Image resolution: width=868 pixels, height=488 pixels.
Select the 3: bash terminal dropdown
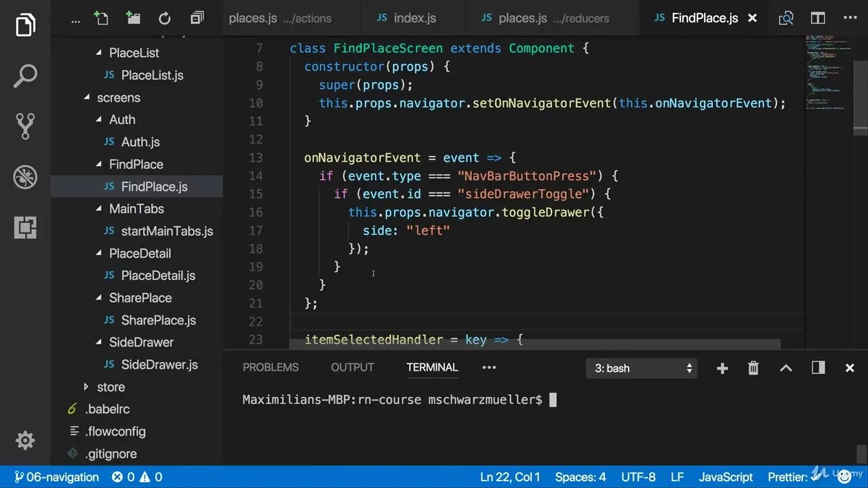642,368
